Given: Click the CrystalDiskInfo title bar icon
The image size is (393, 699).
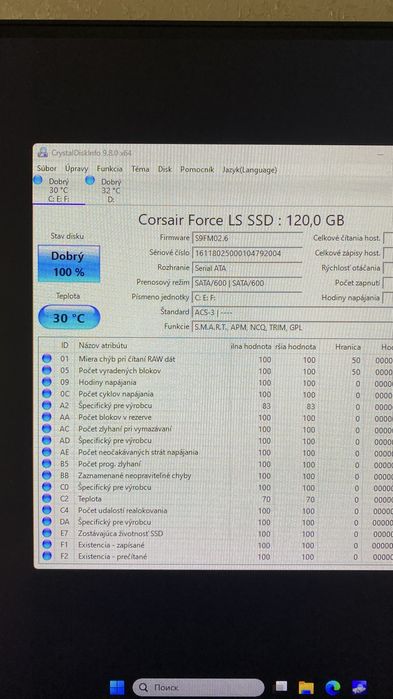Looking at the screenshot, I should (x=43, y=152).
